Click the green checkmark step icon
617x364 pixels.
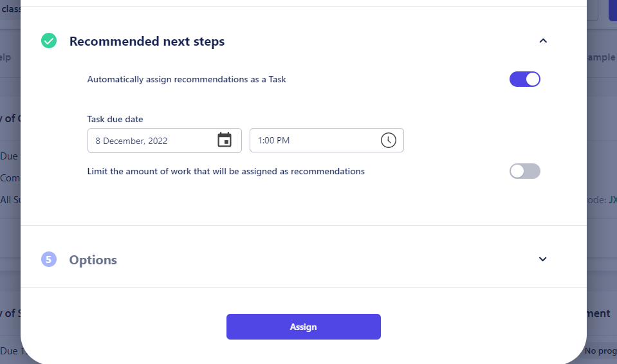point(49,41)
